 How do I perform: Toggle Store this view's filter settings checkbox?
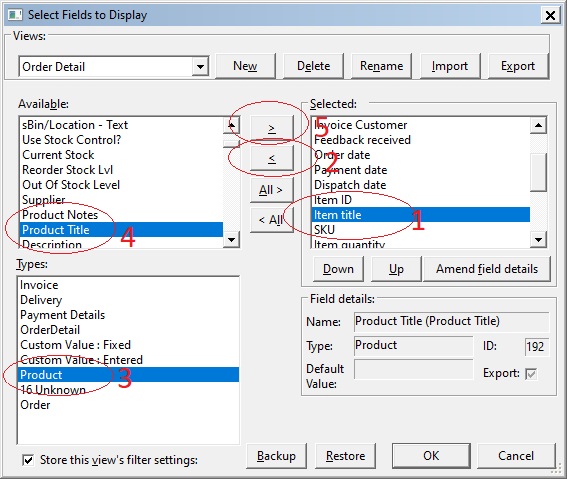click(28, 460)
